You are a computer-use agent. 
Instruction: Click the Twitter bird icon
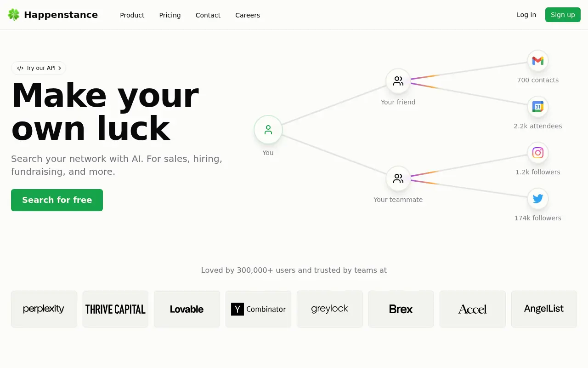click(x=537, y=199)
